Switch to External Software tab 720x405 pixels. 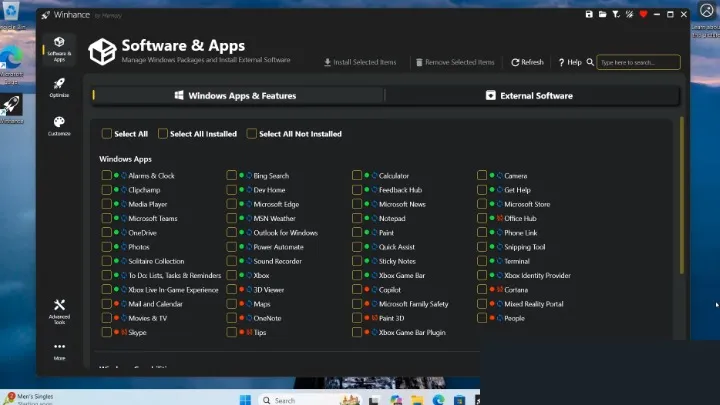(532, 96)
